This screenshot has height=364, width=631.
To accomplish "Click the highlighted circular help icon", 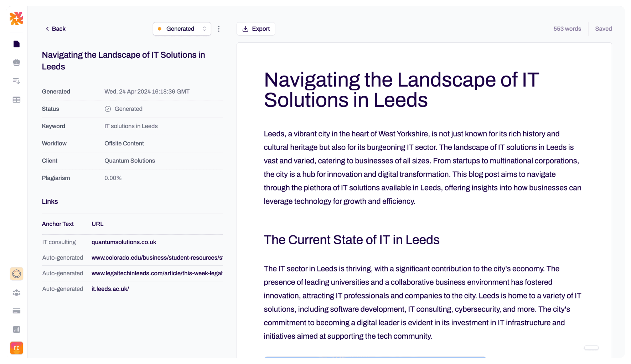I will pos(16,274).
